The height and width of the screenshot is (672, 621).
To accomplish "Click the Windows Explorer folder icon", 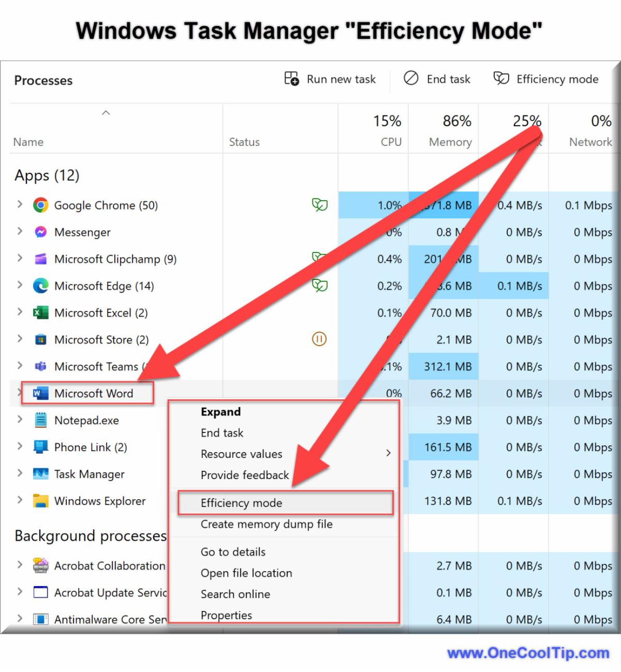I will pos(40,501).
